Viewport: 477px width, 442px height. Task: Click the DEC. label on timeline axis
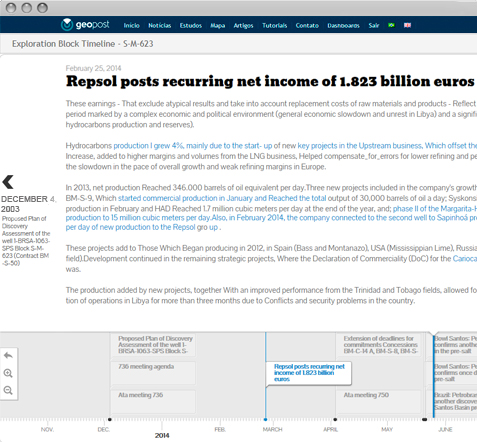click(104, 429)
